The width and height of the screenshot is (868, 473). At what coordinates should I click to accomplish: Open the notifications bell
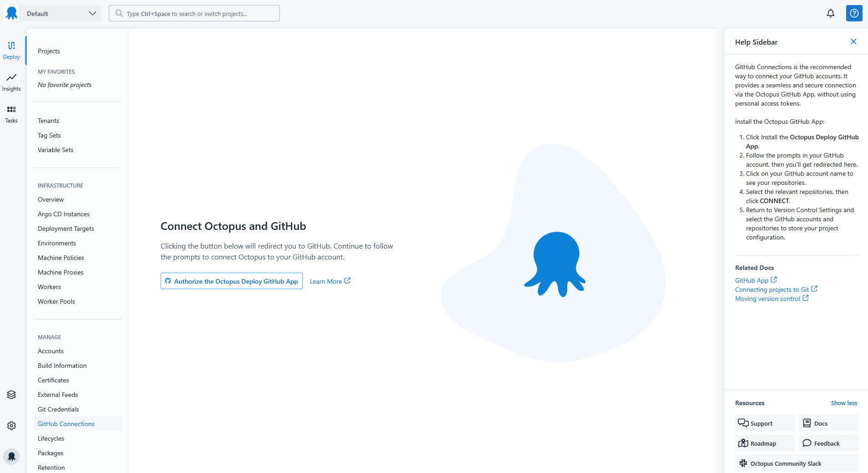point(831,13)
